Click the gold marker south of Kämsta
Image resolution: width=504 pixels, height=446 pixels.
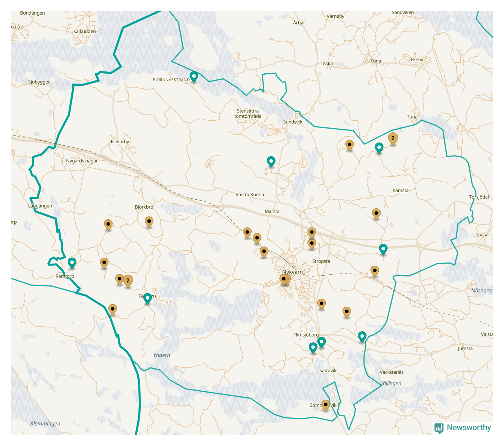click(376, 213)
